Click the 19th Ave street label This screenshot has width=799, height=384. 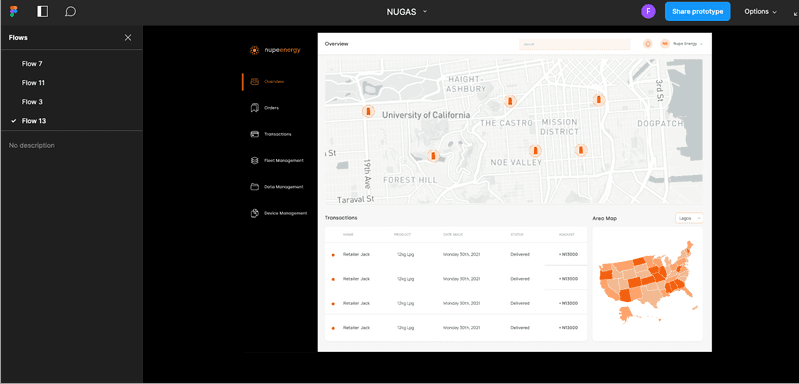[x=367, y=173]
